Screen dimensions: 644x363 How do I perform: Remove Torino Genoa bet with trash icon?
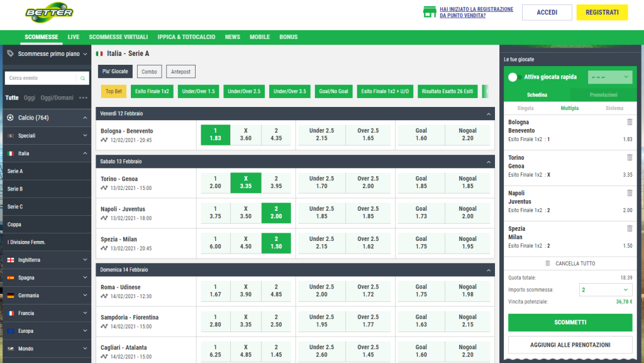point(630,157)
